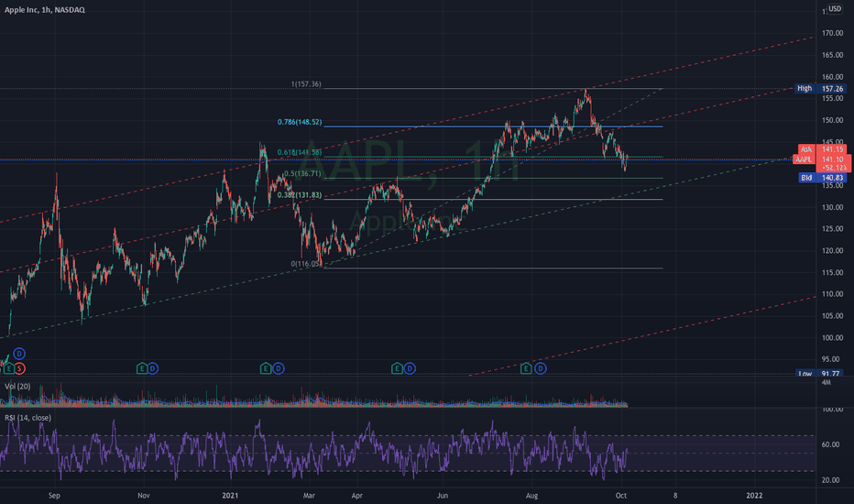The image size is (854, 504).
Task: Click the Apr label on time axis
Action: pyautogui.click(x=356, y=495)
